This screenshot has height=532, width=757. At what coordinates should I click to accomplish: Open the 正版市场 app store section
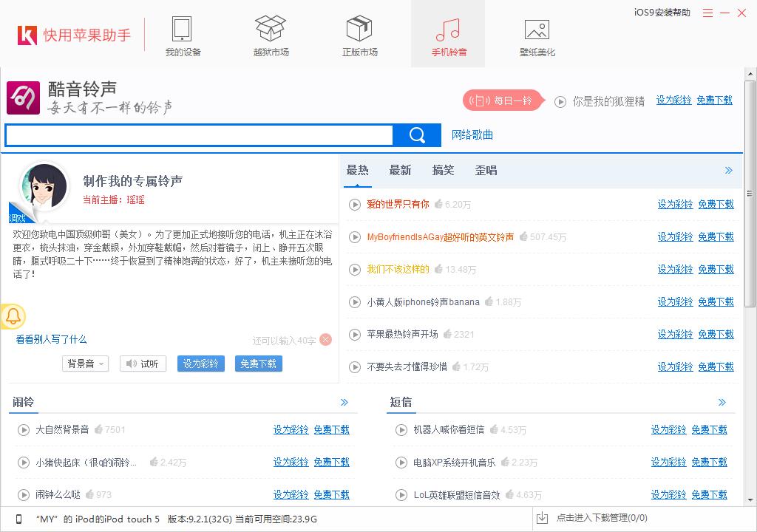point(359,33)
